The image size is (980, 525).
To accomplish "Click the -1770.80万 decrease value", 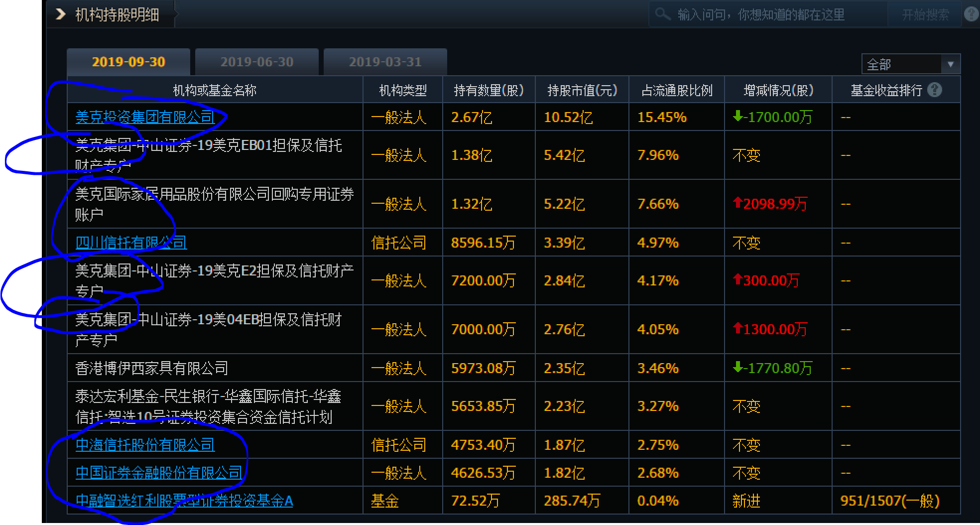I will (772, 368).
